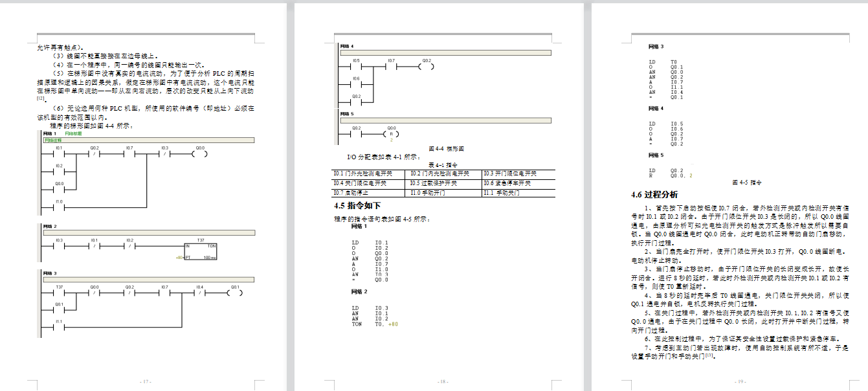Click the "100 ms" label in the timer block
This screenshot has height=391, width=868.
[210, 258]
